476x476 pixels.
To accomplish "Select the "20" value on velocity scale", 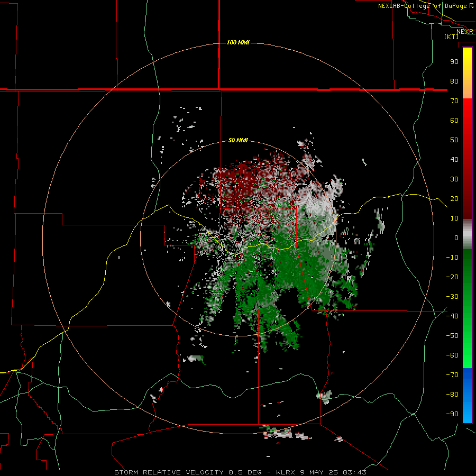I will [454, 198].
